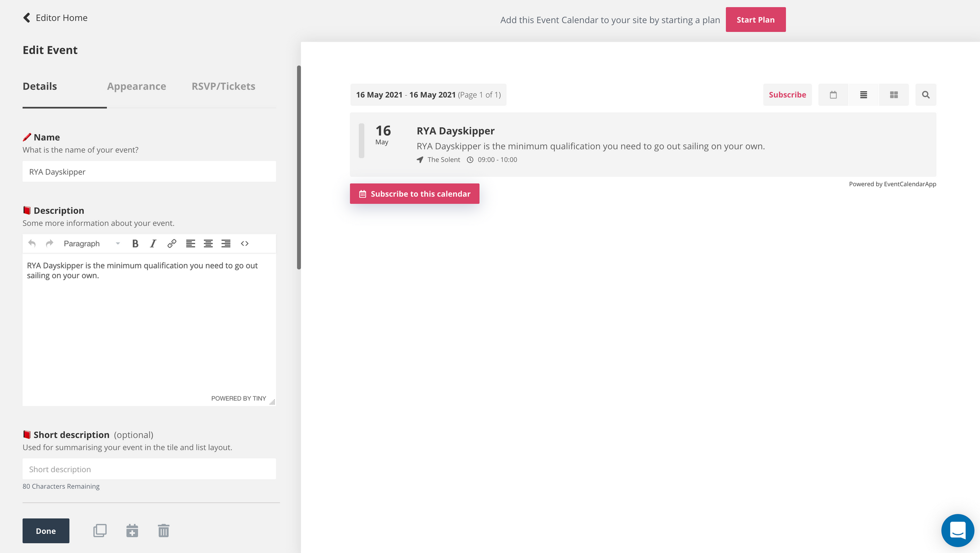Viewport: 980px width, 553px height.
Task: Click the 16 May date block
Action: pos(383,135)
